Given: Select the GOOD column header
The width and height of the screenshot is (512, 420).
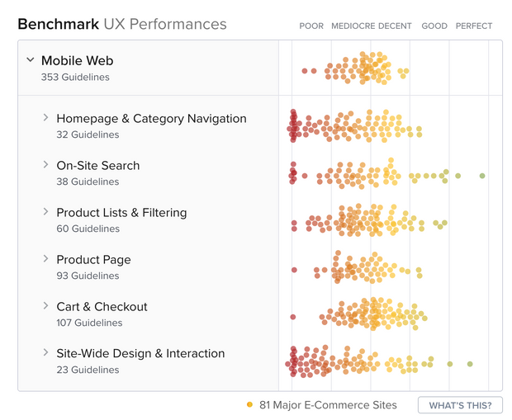Looking at the screenshot, I should click(x=434, y=26).
